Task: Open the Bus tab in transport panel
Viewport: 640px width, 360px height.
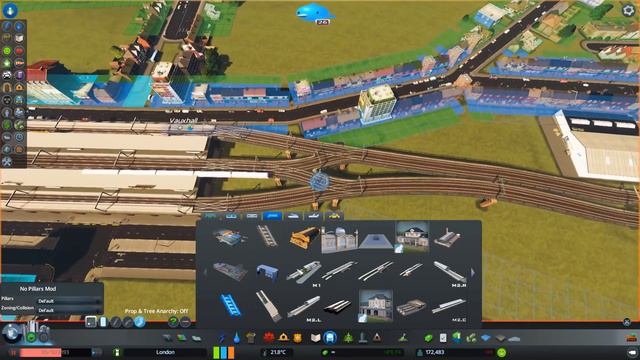Action: 211,216
